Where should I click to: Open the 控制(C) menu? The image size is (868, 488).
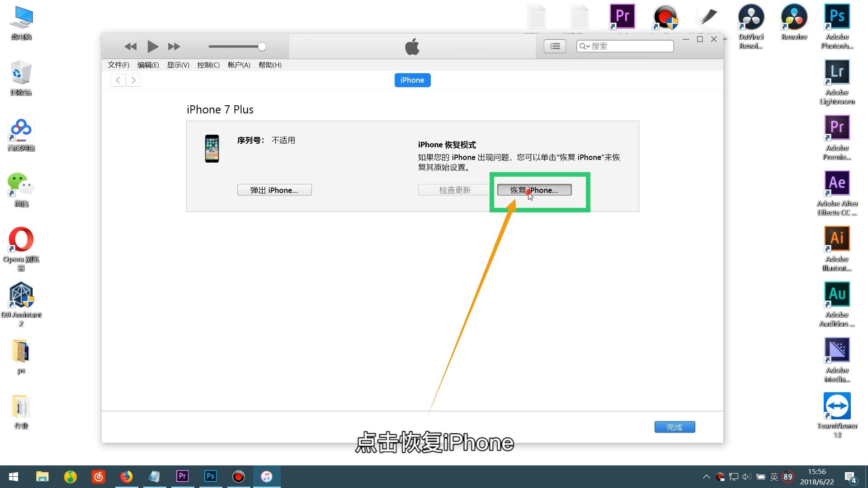click(x=208, y=65)
